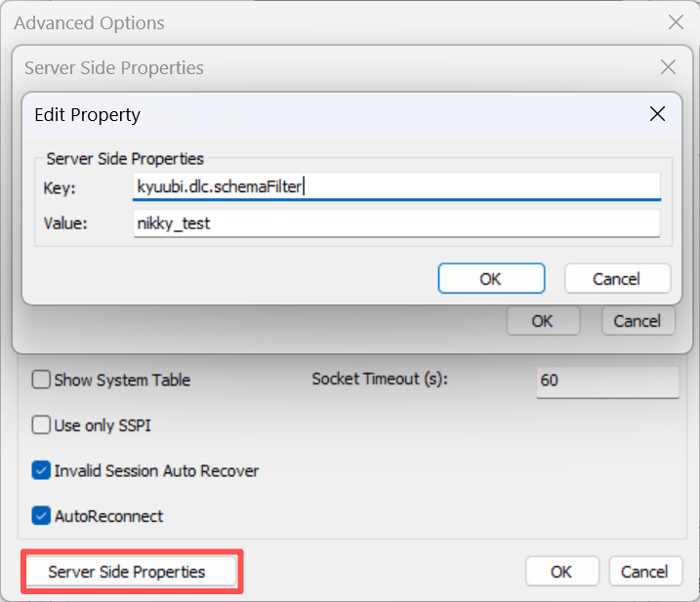This screenshot has width=700, height=602.
Task: Confirm Edit Property with OK
Action: click(490, 279)
